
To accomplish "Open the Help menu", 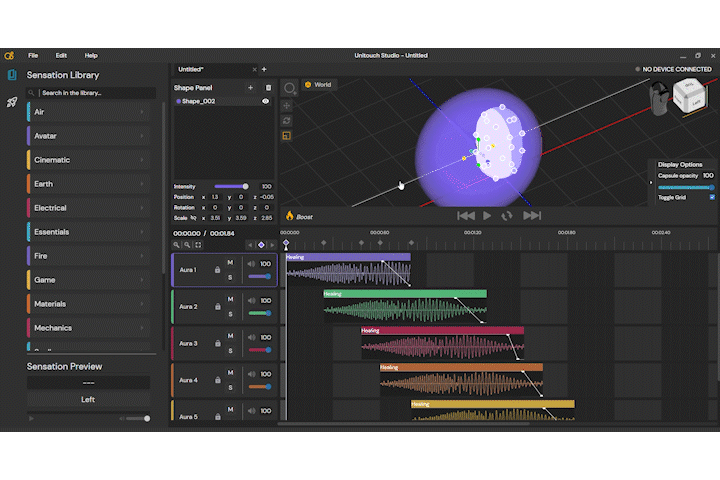I will coord(91,56).
